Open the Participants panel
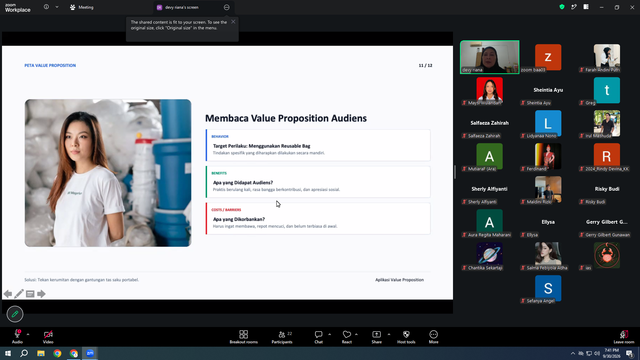Screen dimensions: 640x360 pyautogui.click(x=282, y=337)
